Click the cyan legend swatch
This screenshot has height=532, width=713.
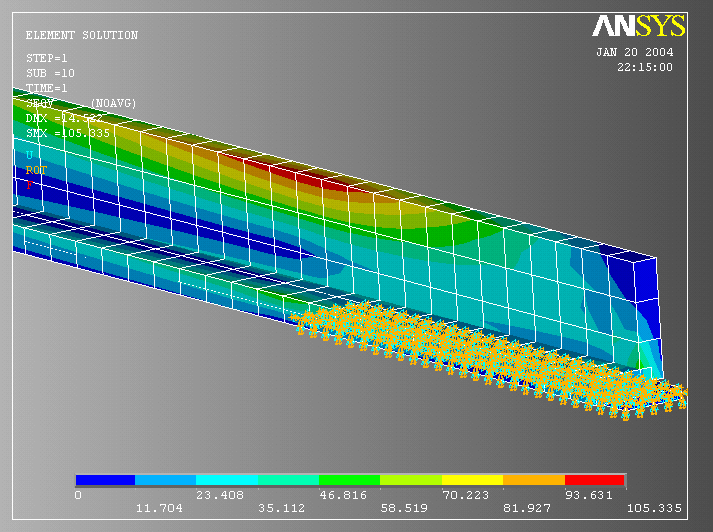coord(227,480)
